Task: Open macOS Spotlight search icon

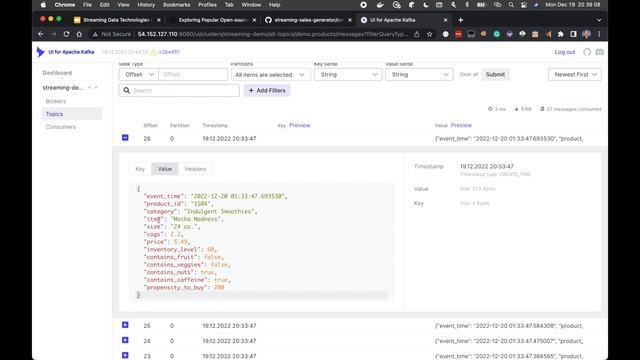Action: click(x=511, y=5)
